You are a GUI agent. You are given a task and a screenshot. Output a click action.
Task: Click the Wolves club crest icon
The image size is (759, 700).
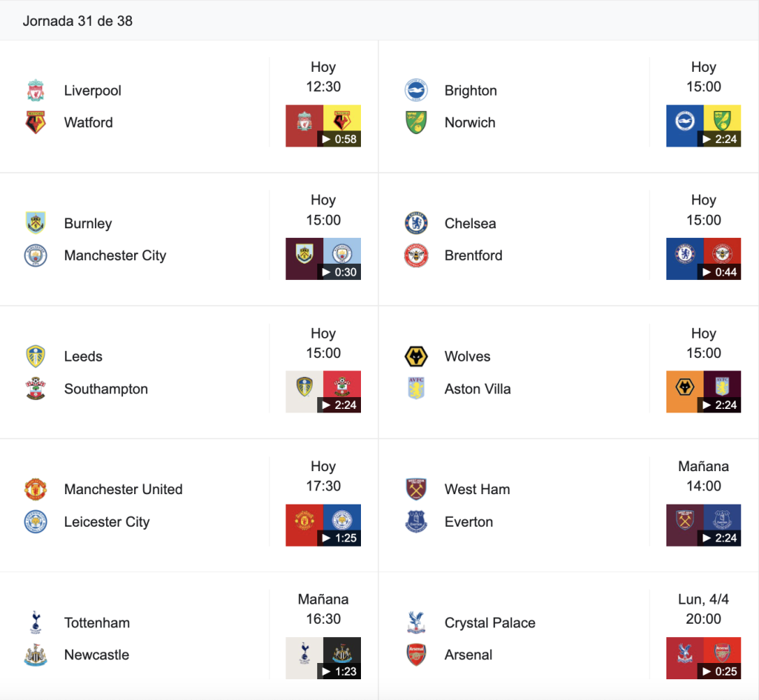416,356
